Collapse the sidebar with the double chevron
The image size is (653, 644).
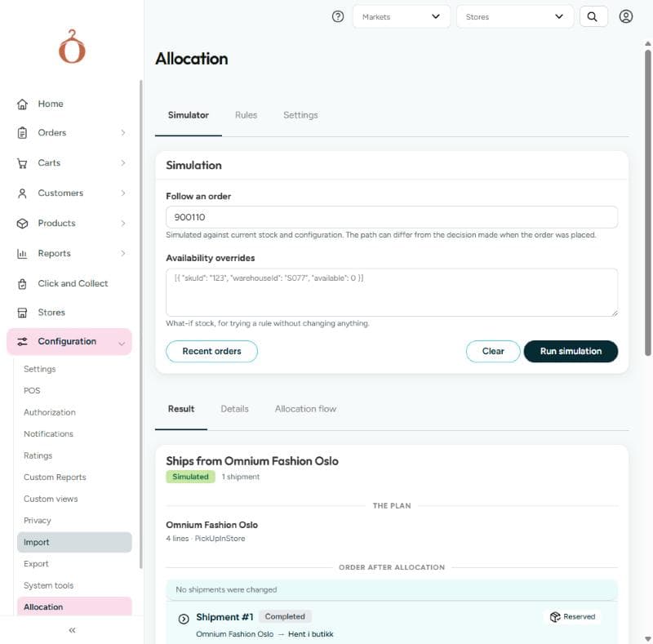tap(72, 630)
